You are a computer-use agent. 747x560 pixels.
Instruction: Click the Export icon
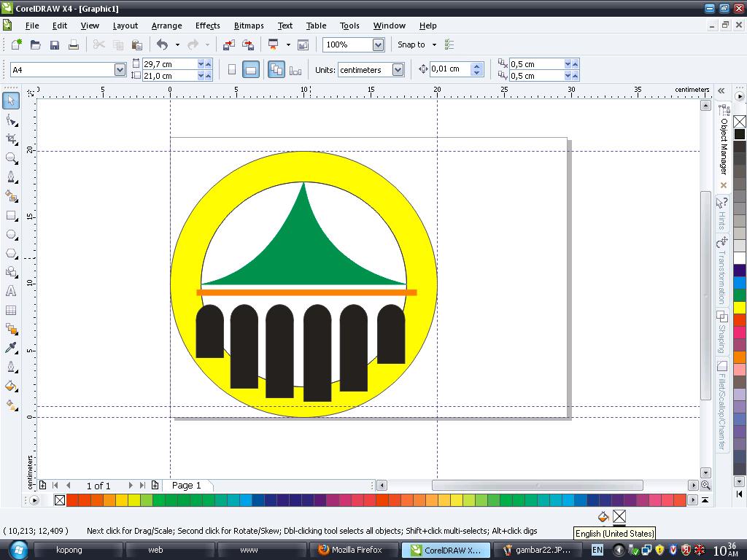coord(248,44)
